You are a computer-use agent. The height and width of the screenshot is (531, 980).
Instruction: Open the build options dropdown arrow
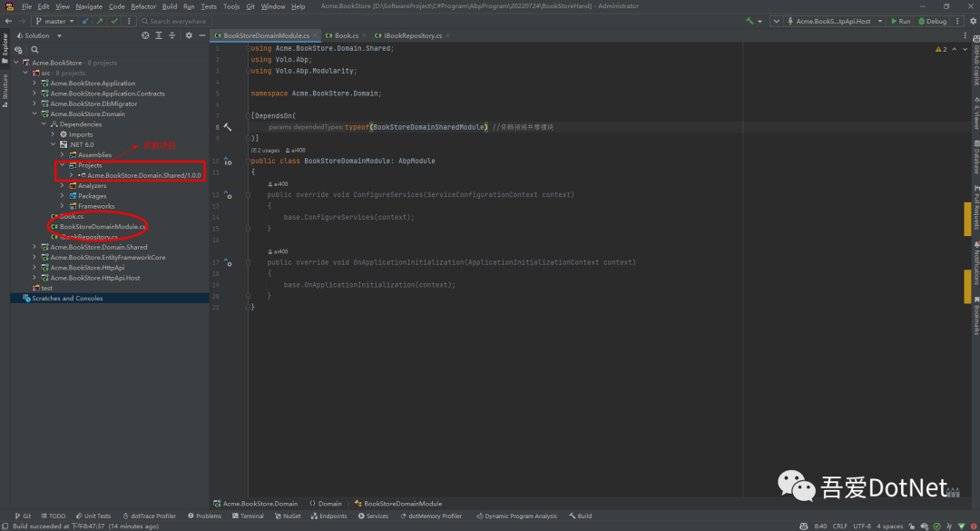(x=760, y=21)
